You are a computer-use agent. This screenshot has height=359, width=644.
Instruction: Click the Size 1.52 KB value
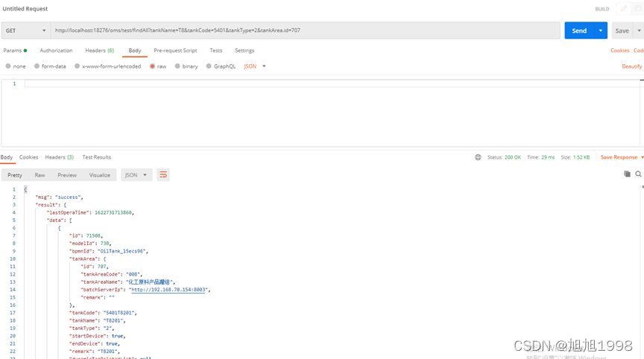point(581,157)
